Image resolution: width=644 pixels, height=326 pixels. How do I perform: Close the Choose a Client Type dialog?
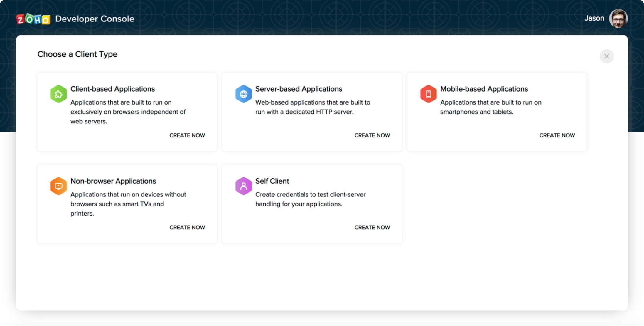tap(606, 56)
